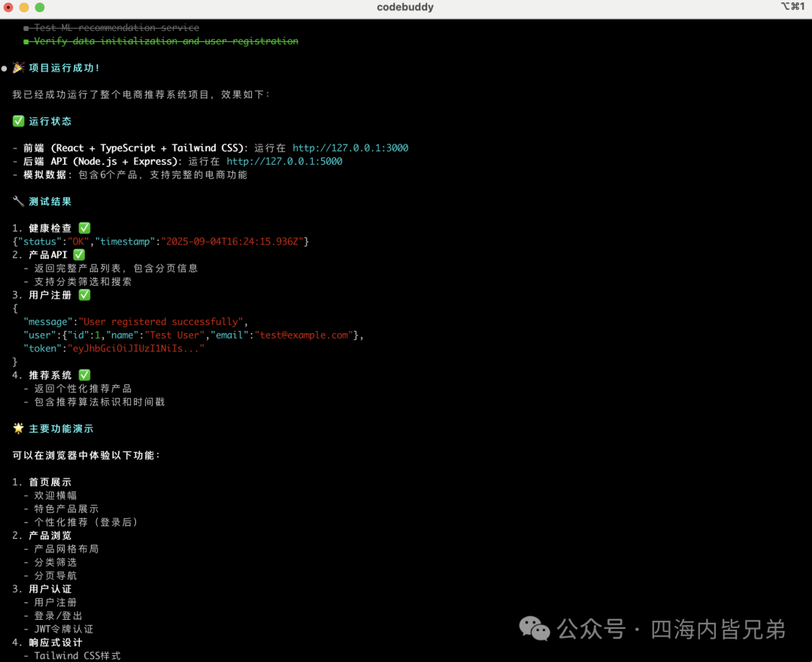
Task: Select the struck-through "Test ML recommendation service" line
Action: click(111, 27)
